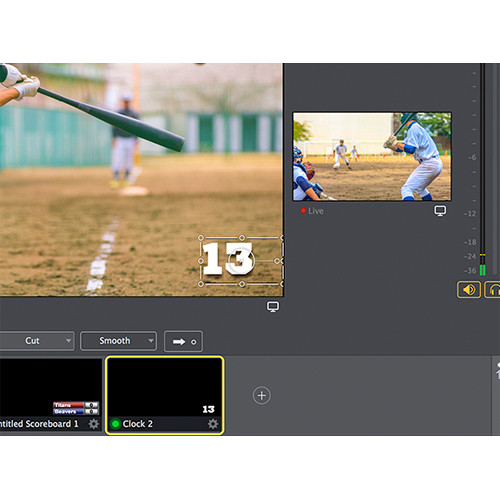Click the live baseball video thumbnail
Image resolution: width=500 pixels, height=500 pixels.
click(372, 156)
